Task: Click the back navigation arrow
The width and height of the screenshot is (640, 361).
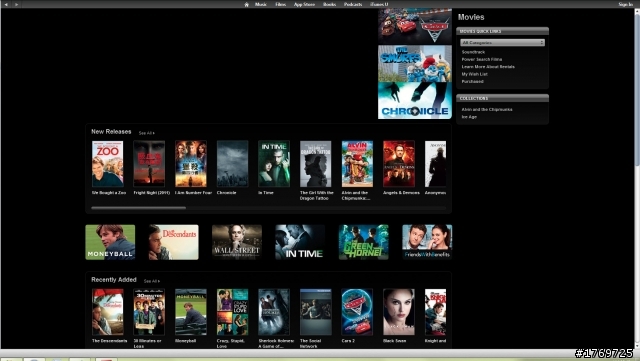Action: [x=6, y=4]
